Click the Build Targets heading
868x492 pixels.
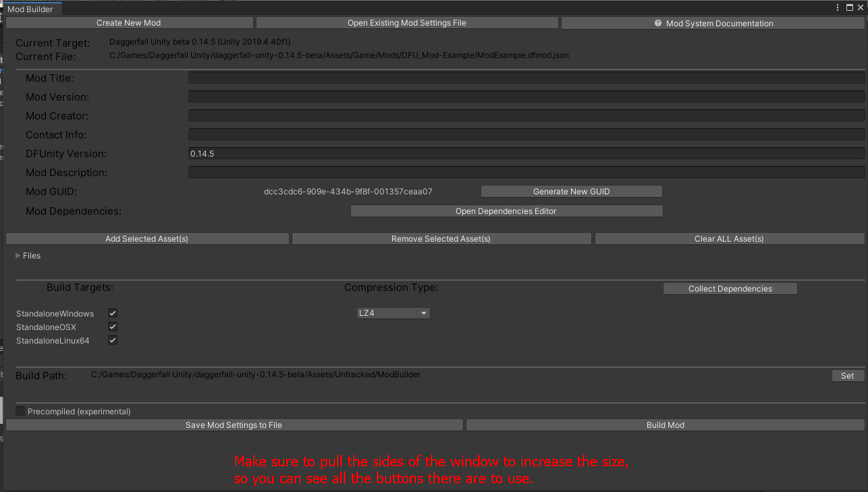80,288
